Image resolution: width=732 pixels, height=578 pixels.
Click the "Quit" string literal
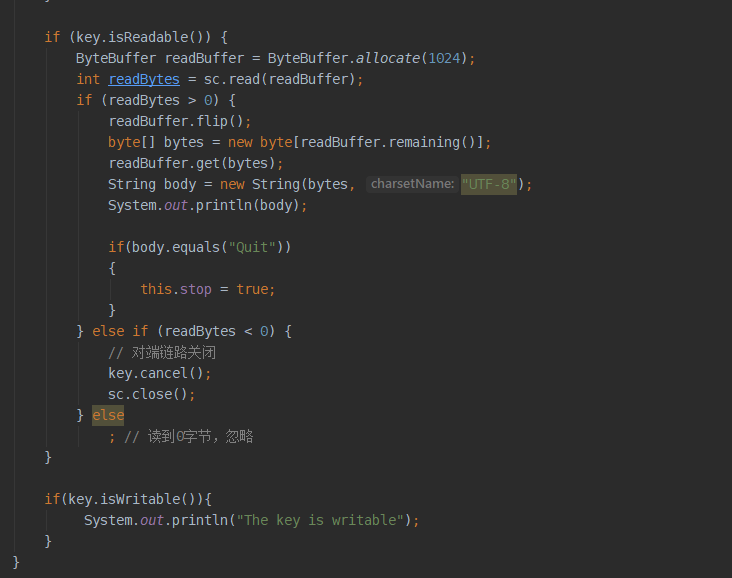pos(252,247)
